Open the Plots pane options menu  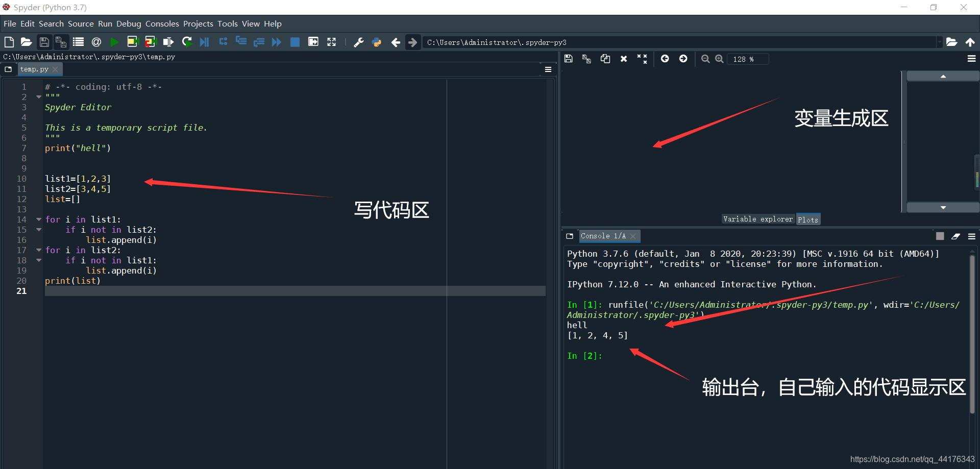coord(971,59)
